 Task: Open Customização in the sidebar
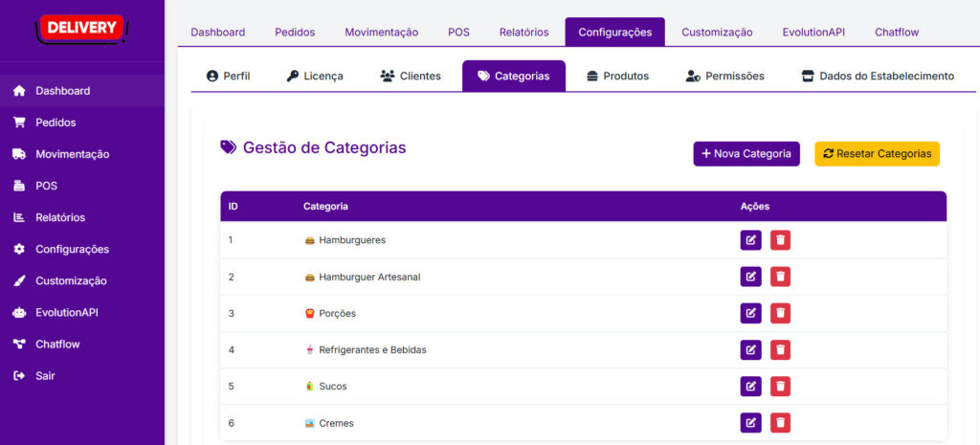[x=82, y=280]
